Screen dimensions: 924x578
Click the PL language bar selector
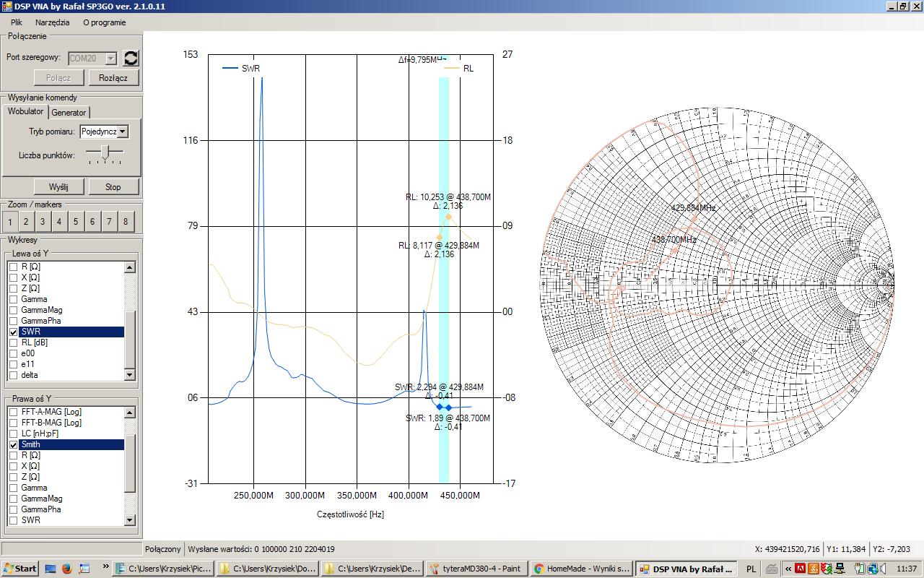pyautogui.click(x=751, y=569)
